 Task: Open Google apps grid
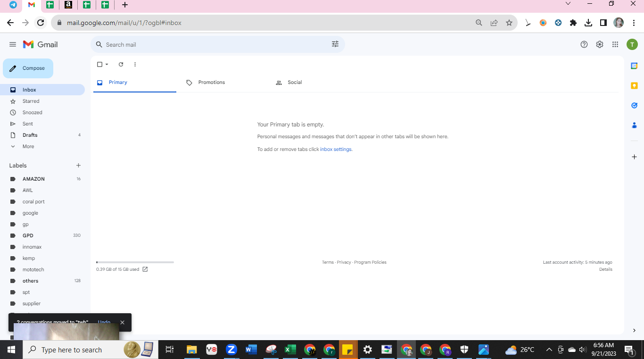pyautogui.click(x=615, y=44)
